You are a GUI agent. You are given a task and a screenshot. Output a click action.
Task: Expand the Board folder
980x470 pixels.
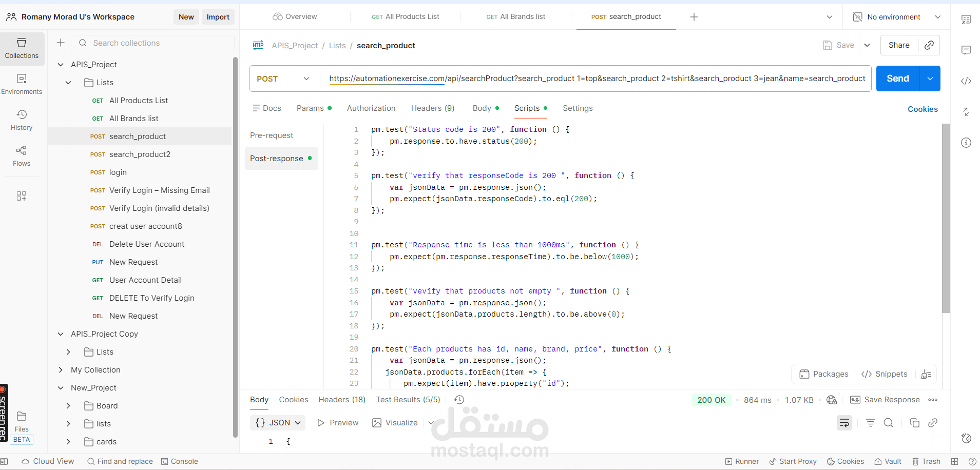[68, 406]
